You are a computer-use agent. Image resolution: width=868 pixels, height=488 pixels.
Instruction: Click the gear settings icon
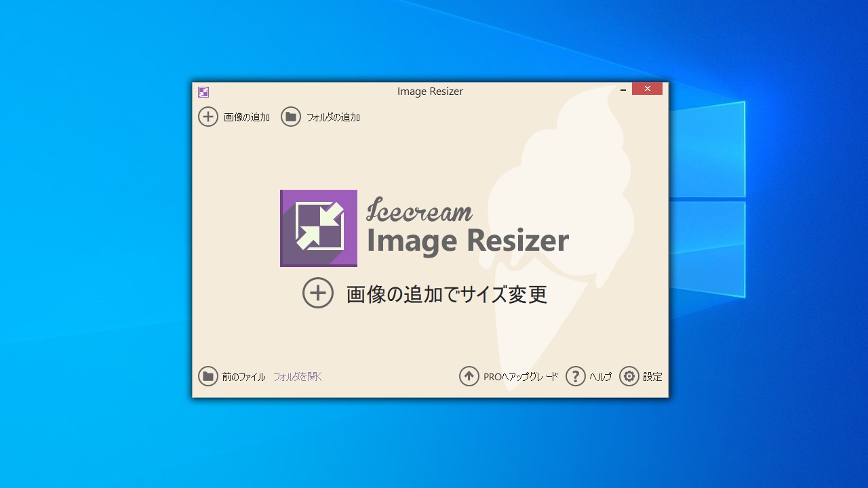click(x=629, y=376)
